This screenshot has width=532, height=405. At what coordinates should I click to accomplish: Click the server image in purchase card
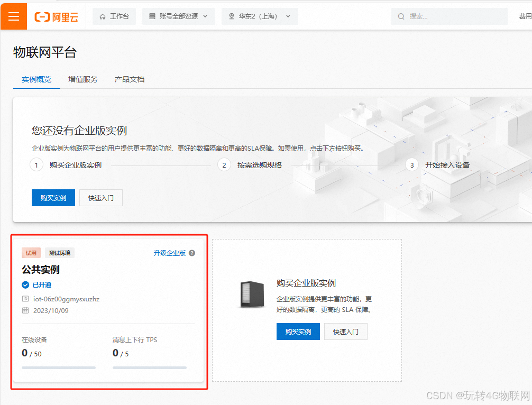(x=252, y=294)
